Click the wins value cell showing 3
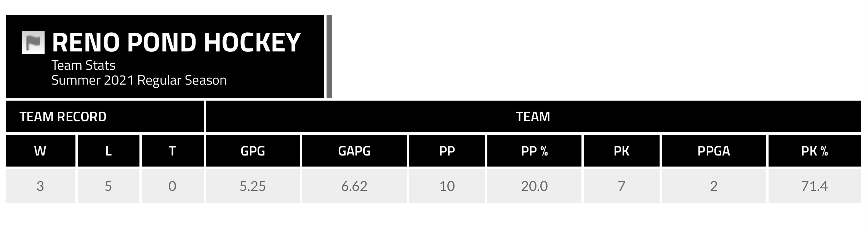This screenshot has width=868, height=226. [40, 186]
